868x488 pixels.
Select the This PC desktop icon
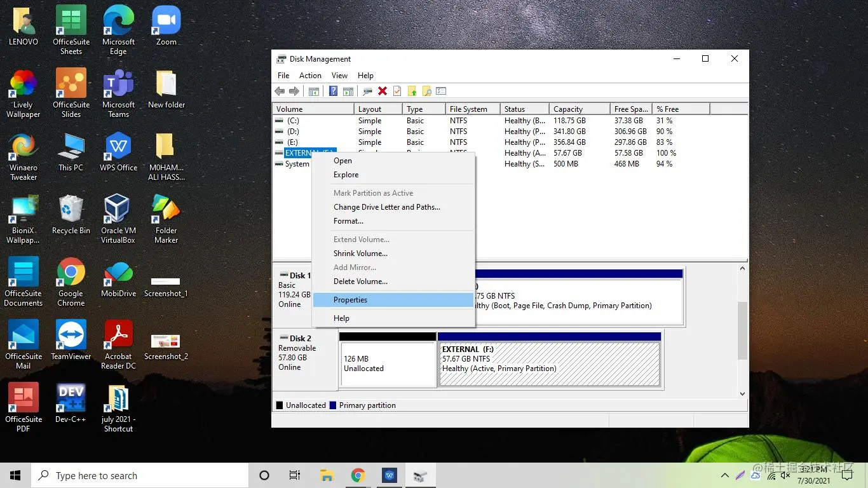[71, 152]
